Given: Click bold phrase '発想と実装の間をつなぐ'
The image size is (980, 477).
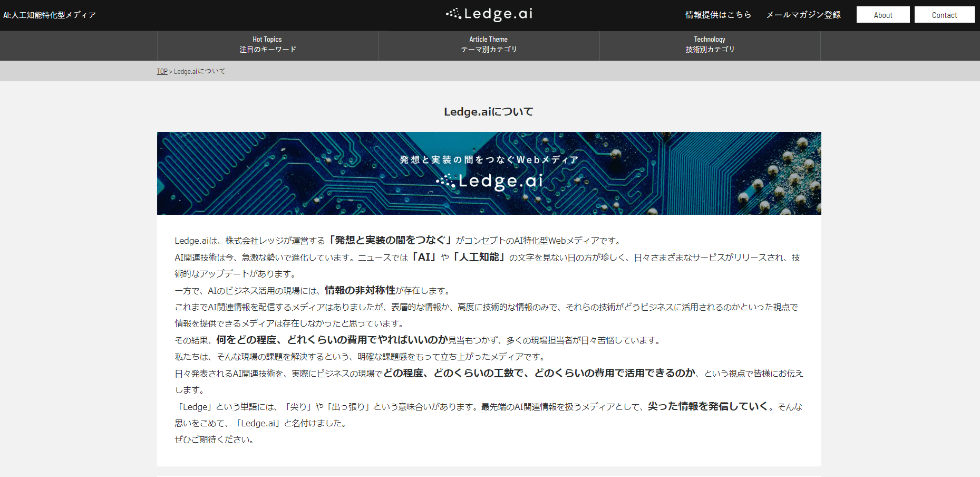Looking at the screenshot, I should click(x=390, y=240).
